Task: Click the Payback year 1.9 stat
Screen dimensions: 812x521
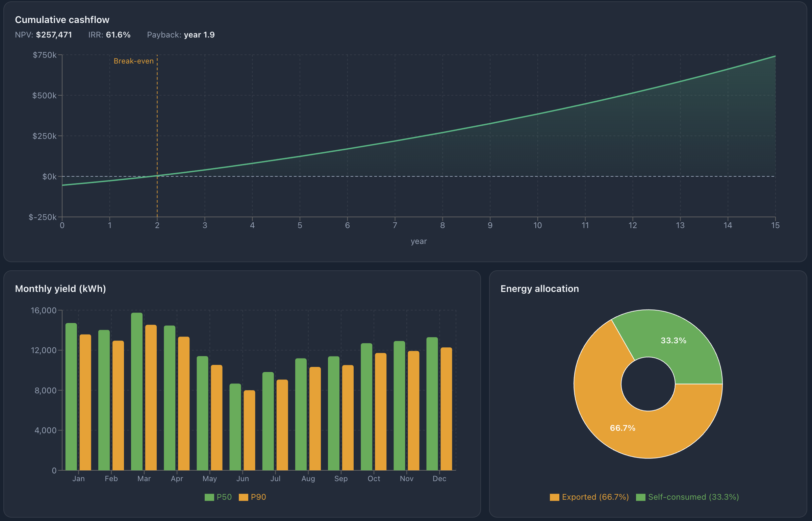Action: (199, 34)
